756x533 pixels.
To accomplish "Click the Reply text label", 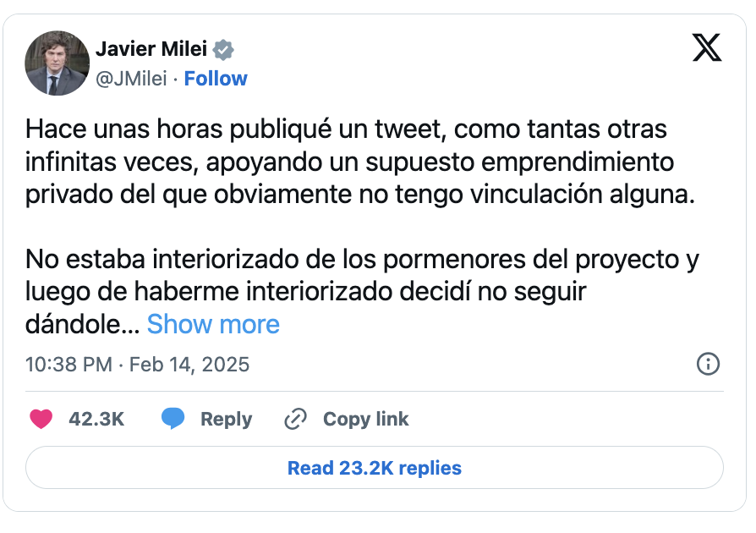I will [226, 419].
